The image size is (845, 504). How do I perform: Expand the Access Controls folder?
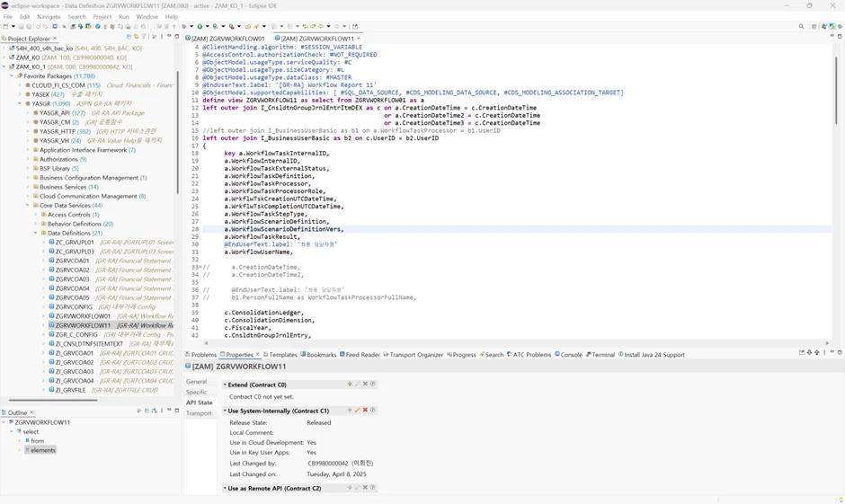point(36,215)
